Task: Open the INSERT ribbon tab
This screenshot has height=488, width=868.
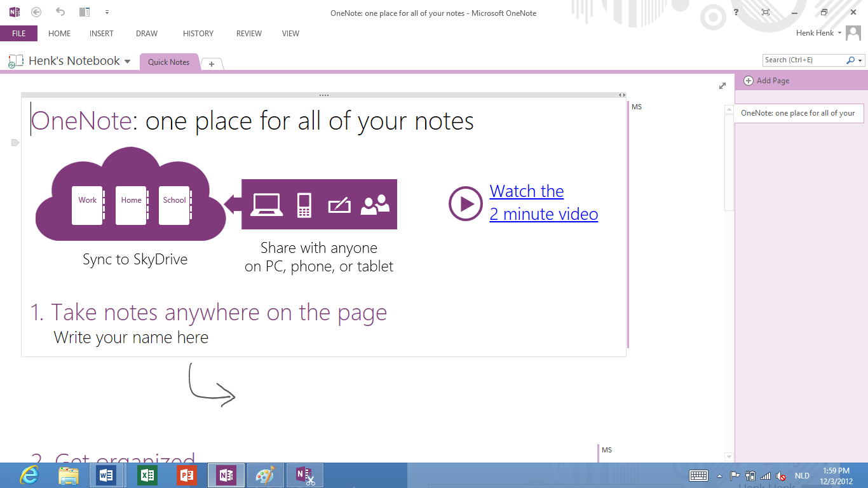Action: coord(102,33)
